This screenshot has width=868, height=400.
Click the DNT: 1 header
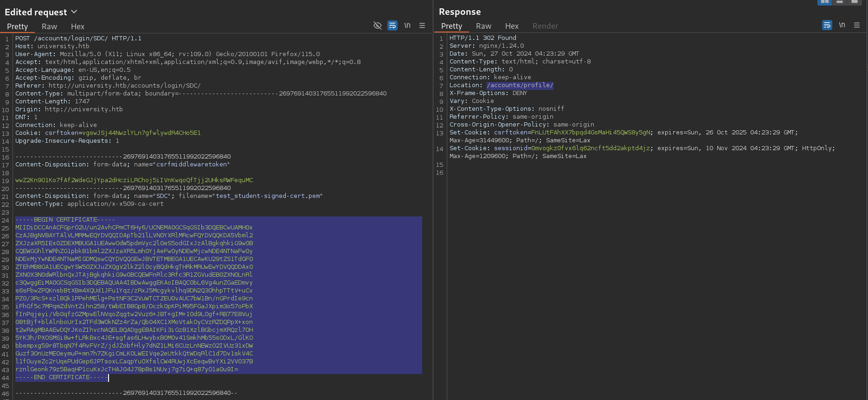point(26,117)
